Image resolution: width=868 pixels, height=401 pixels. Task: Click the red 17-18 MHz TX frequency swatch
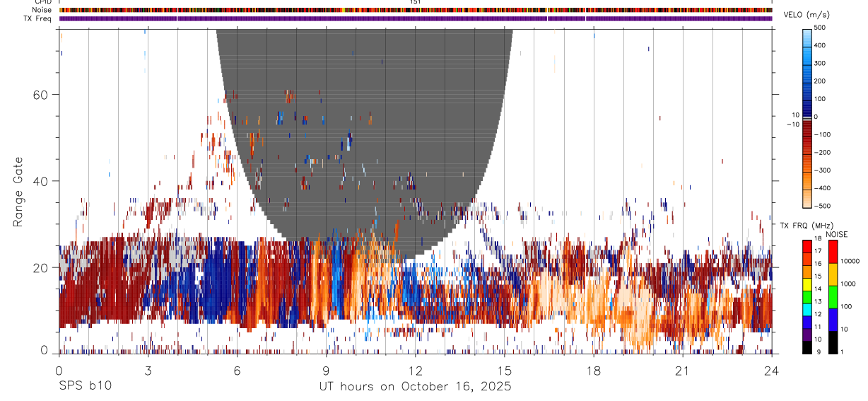pos(807,247)
